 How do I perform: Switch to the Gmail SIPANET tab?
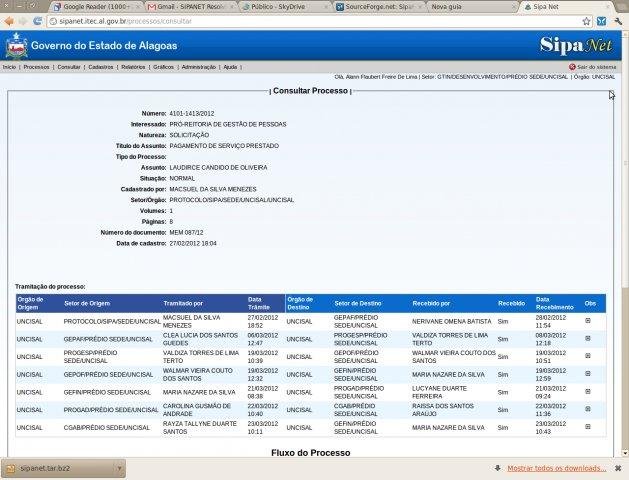tap(191, 7)
